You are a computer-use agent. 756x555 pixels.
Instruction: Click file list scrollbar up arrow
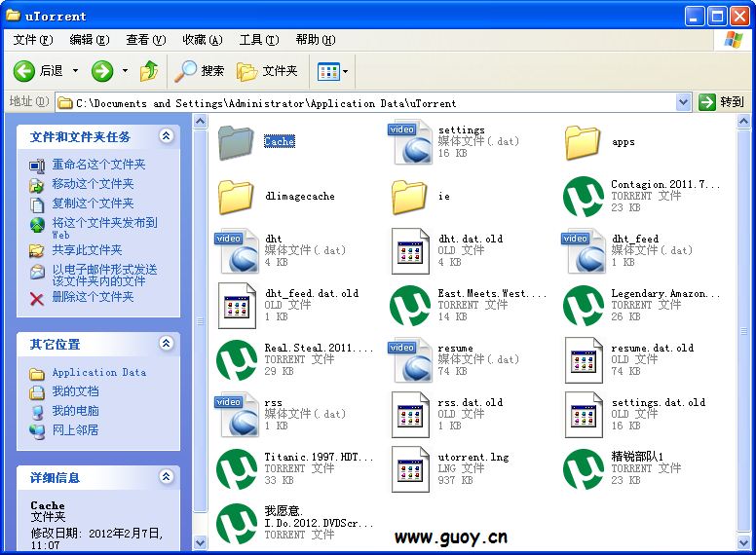[x=744, y=121]
